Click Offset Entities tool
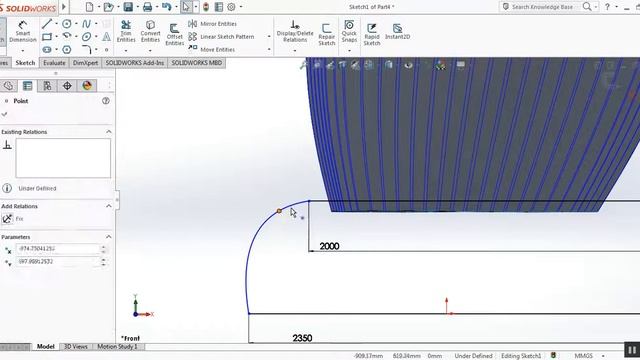This screenshot has height=360, width=640. (174, 34)
